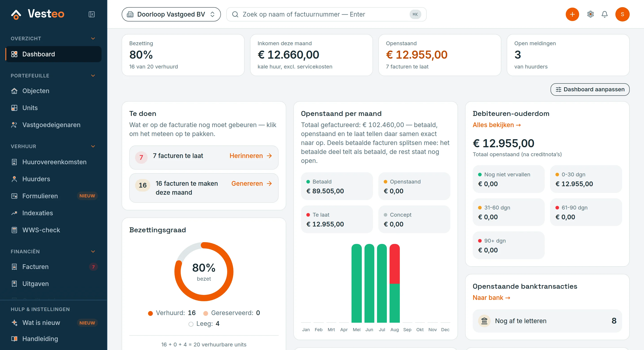Focus the invoice search field
Viewport: 644px width, 350px height.
(x=326, y=14)
